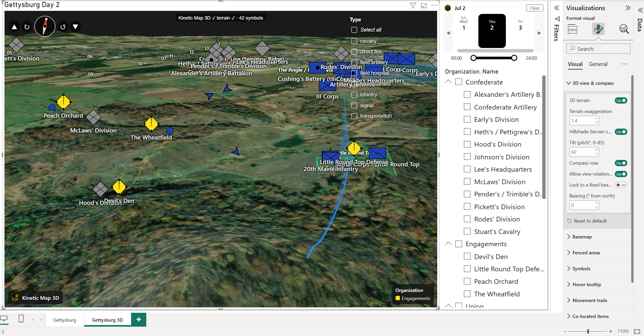Collapse the Visualizations pane chevrons
This screenshot has height=336, width=644.
[x=628, y=8]
